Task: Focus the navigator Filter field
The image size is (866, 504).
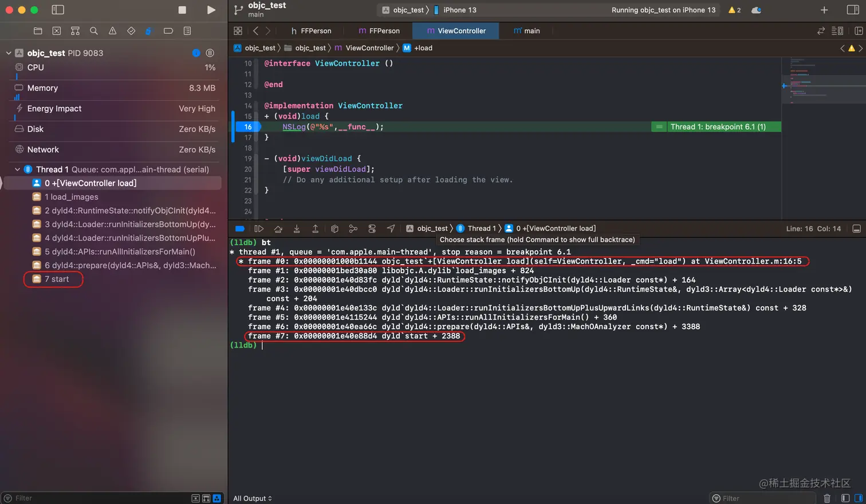Action: 95,498
